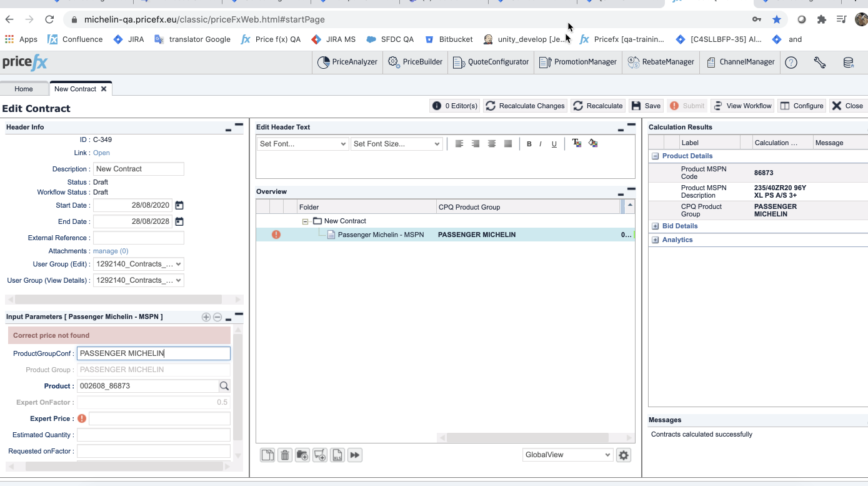Switch to the Home tab
Screen dimensions: 868x486
coord(24,89)
